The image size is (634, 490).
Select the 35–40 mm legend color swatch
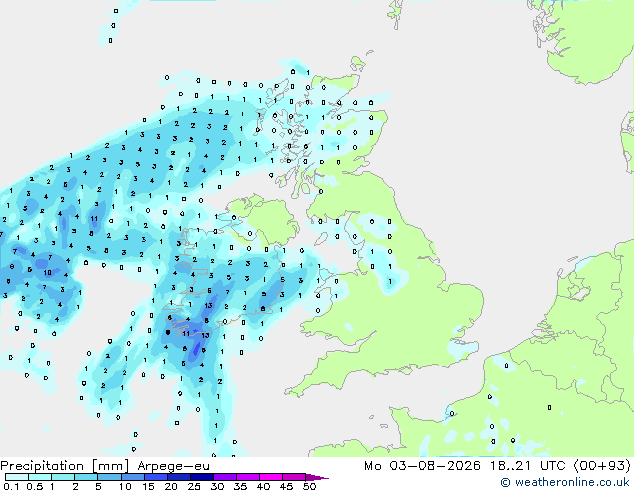[248, 477]
